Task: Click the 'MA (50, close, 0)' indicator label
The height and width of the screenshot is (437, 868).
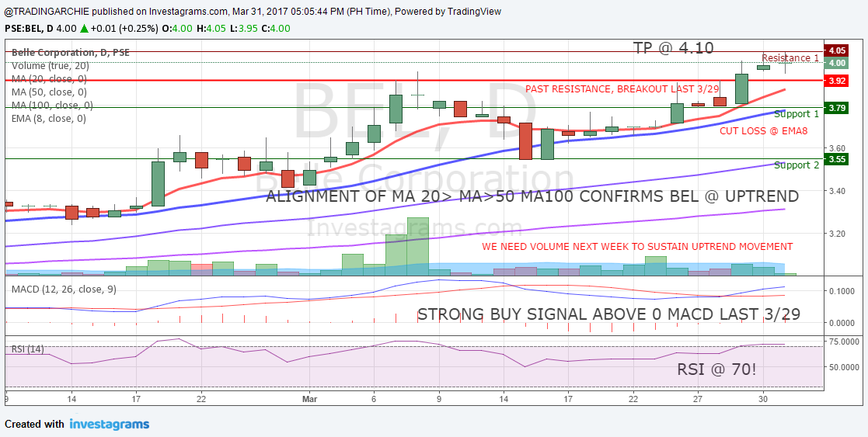Action: pos(49,92)
